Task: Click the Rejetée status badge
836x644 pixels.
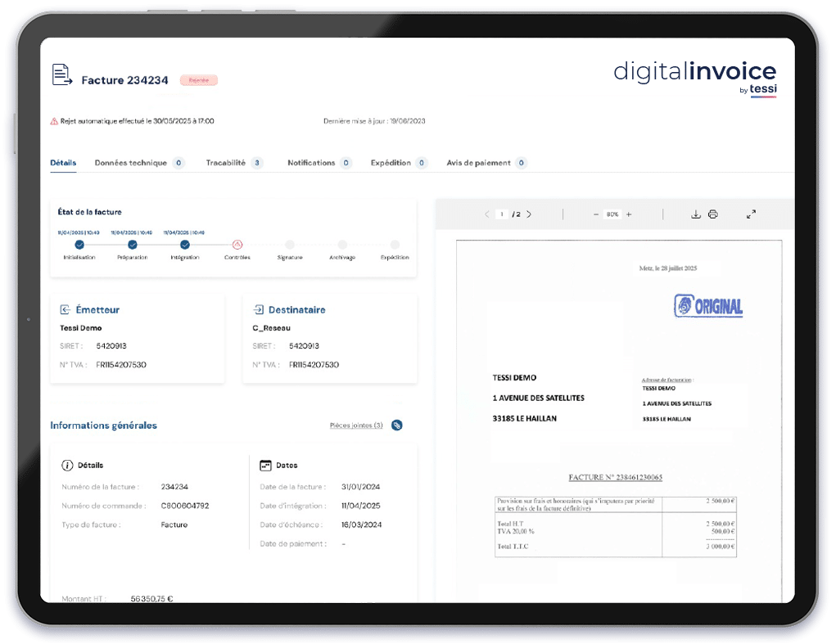Action: tap(199, 80)
